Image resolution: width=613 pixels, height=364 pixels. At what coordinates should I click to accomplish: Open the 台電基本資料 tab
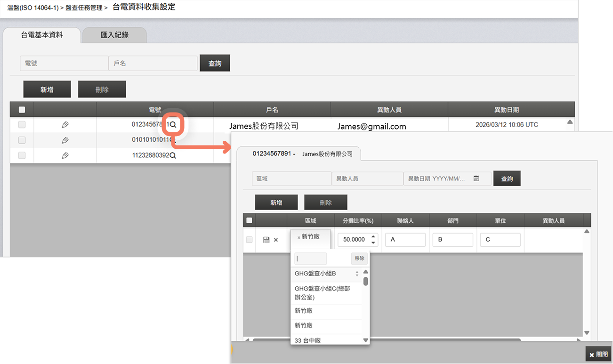click(x=42, y=35)
